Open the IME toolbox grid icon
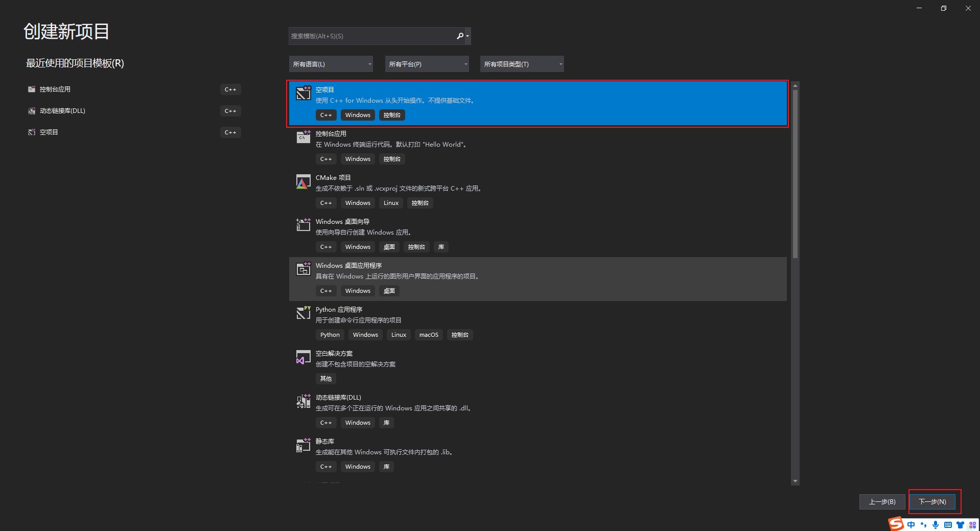Viewport: 980px width, 531px height. click(972, 525)
